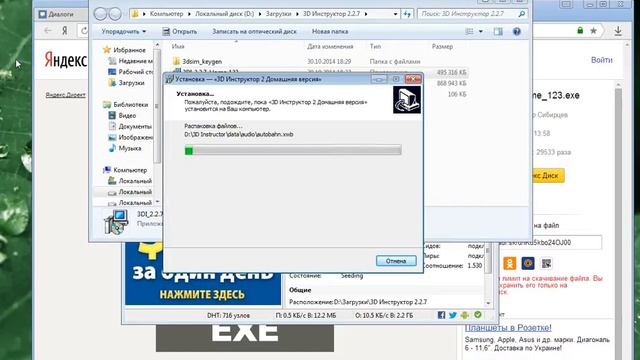
Task: Click the installer progress bar
Action: point(293,151)
